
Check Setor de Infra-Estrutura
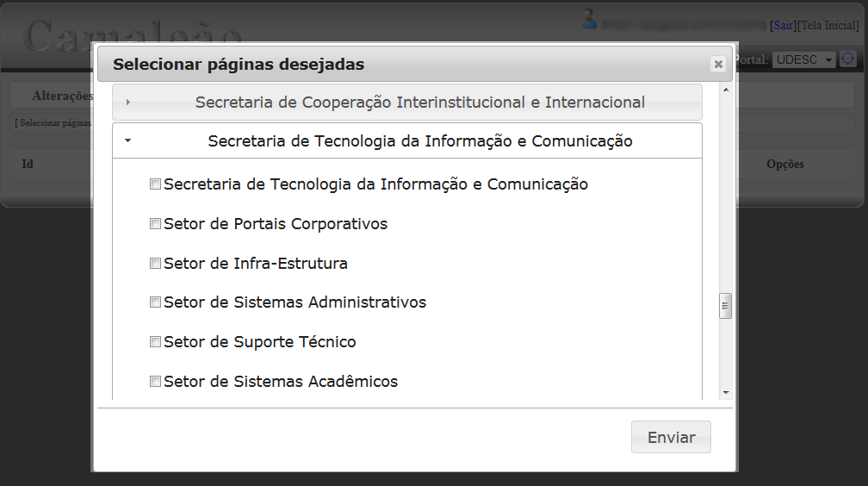(156, 263)
